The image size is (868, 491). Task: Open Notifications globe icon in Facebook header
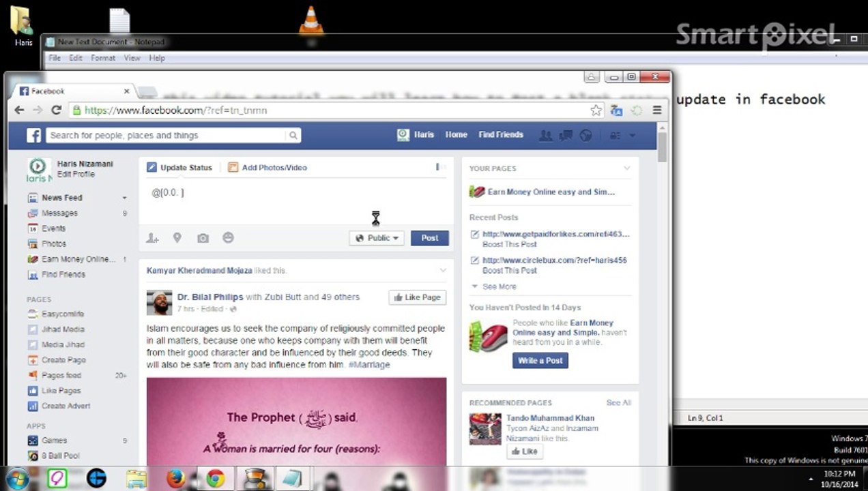click(585, 135)
